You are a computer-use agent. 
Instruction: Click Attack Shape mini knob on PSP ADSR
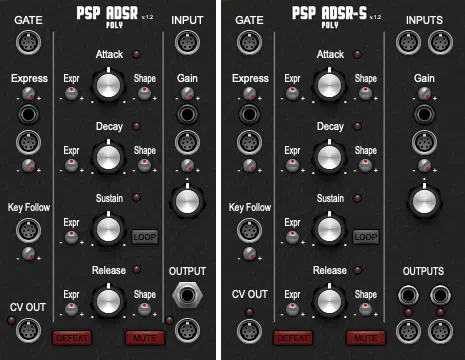click(x=144, y=94)
